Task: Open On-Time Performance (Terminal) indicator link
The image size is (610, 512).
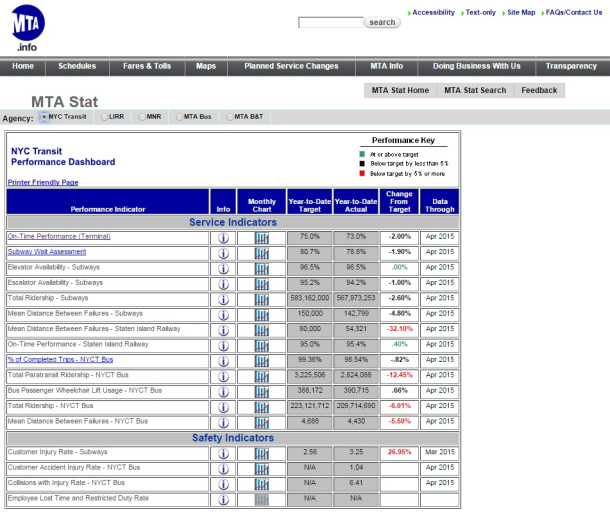Action: 59,237
